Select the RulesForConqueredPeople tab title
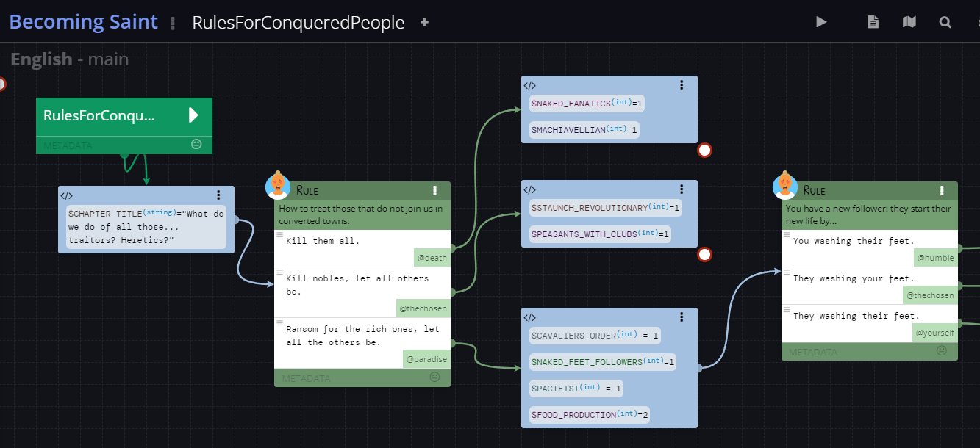Screen dimensions: 980x448 298,23
